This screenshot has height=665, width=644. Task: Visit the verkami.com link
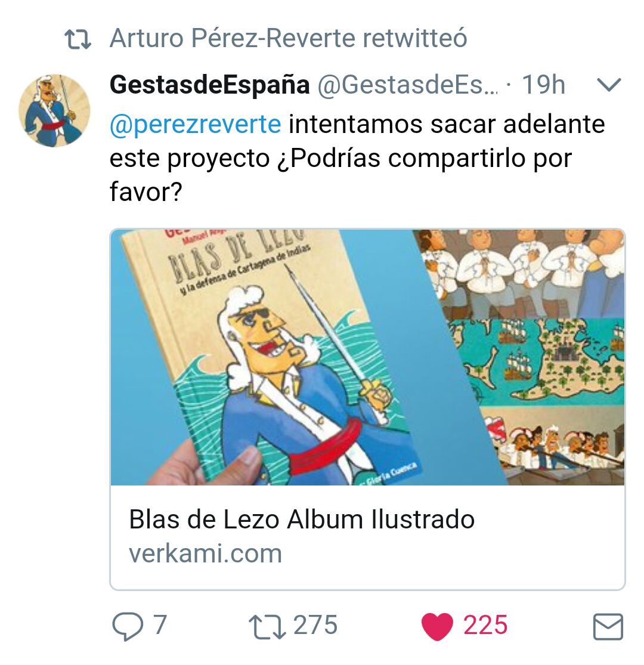pos(205,554)
